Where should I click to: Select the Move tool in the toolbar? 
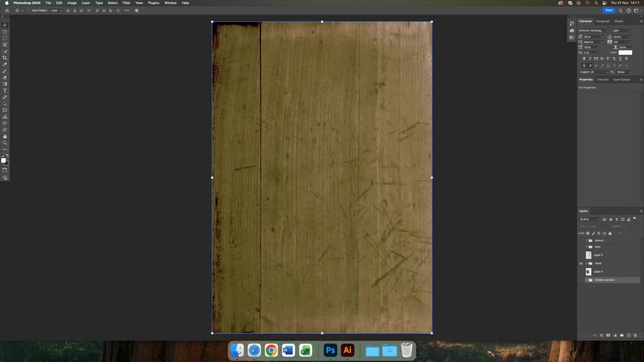5,25
